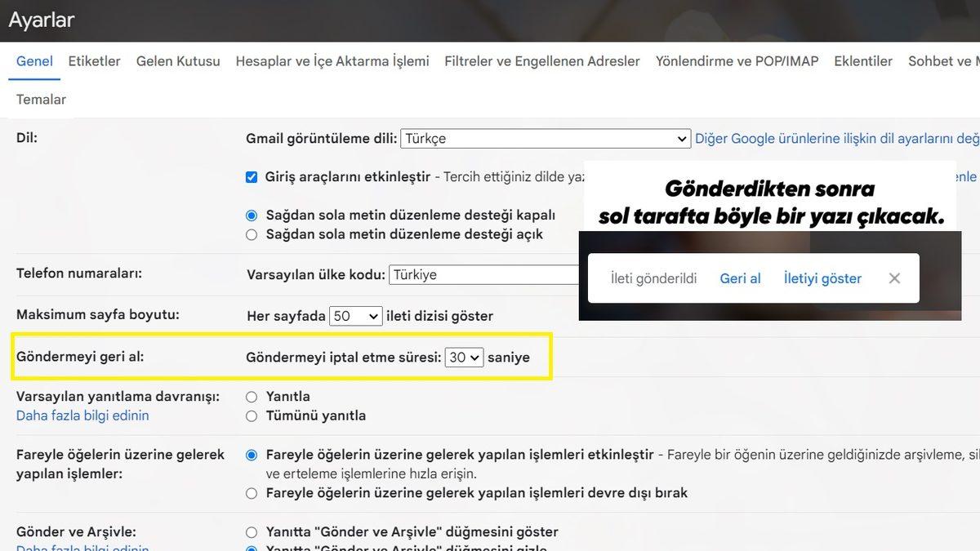Go to Filtreler ve Engellenen Adresler tab
980x551 pixels.
point(541,60)
